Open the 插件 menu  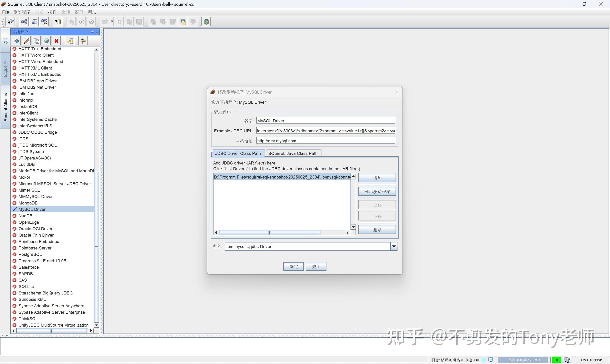pos(52,12)
